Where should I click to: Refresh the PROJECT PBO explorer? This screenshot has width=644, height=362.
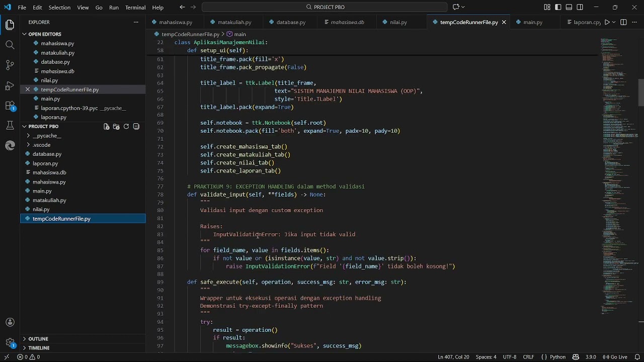point(126,127)
